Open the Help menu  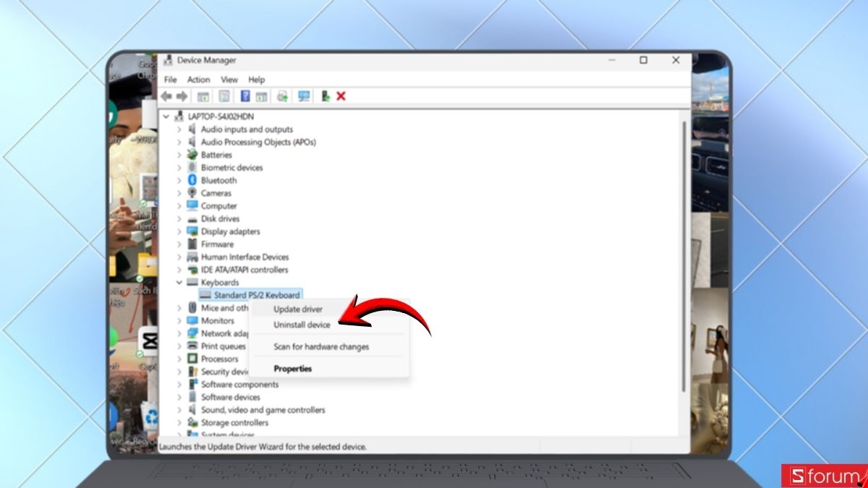pos(257,80)
